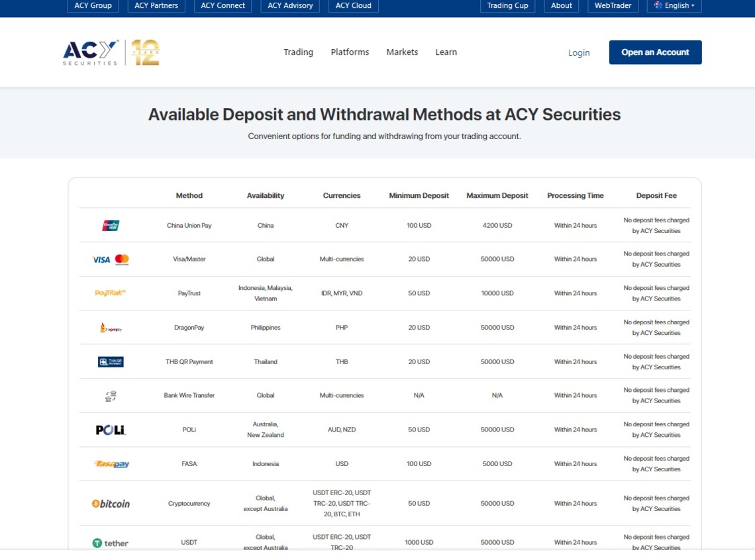Click the IDR, MYR, VND currencies cell
The width and height of the screenshot is (755, 560).
point(342,293)
